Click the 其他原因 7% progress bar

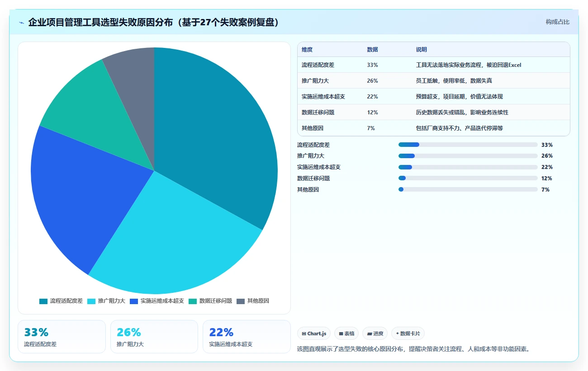click(468, 189)
